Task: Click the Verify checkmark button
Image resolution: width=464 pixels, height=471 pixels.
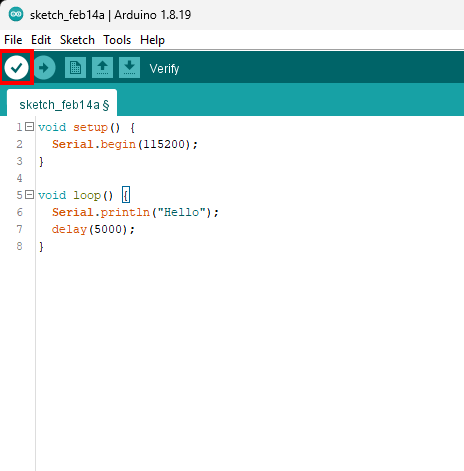Action: (16, 68)
